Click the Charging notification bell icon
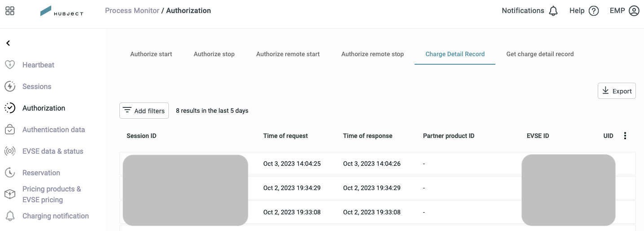This screenshot has width=644, height=231. (10, 216)
